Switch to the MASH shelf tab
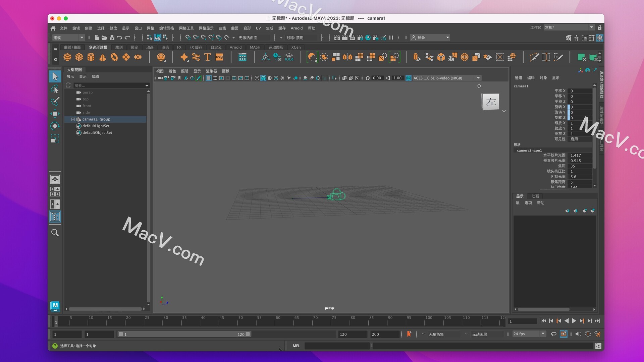The width and height of the screenshot is (644, 362). click(255, 47)
